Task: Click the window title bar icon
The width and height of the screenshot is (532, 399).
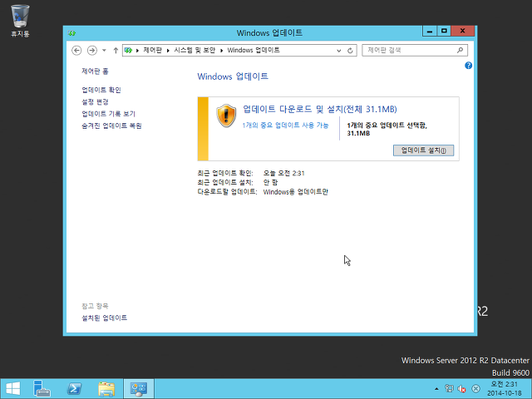Action: pos(71,33)
